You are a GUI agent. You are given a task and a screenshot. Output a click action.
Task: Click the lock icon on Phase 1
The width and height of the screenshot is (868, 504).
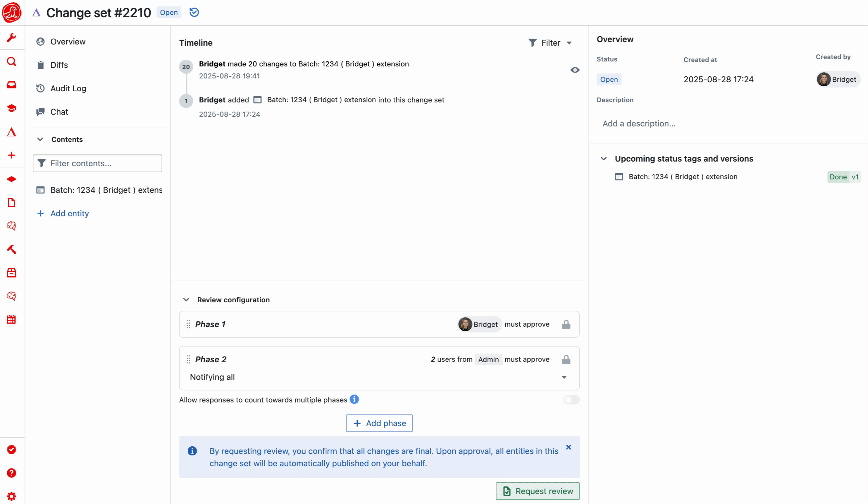[566, 324]
